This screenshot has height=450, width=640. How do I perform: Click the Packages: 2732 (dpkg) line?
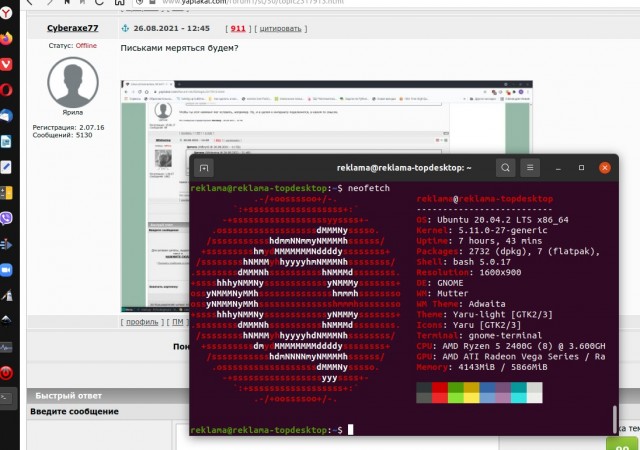(508, 252)
